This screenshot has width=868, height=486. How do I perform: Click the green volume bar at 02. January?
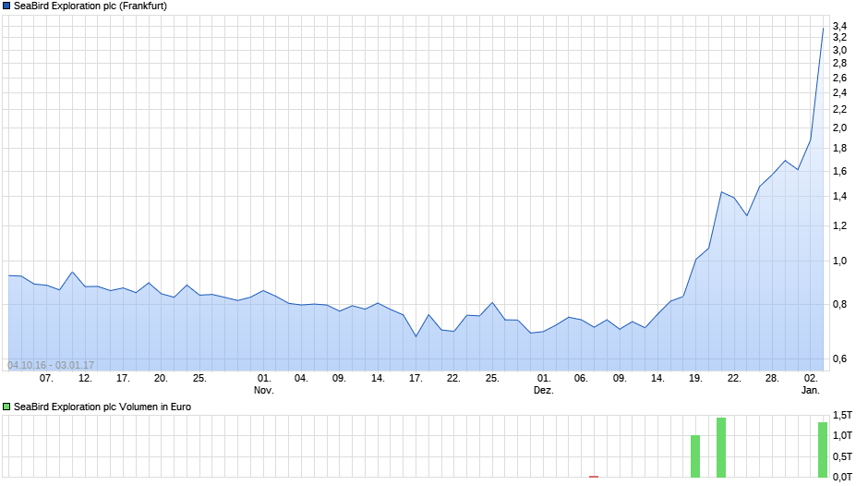click(823, 450)
